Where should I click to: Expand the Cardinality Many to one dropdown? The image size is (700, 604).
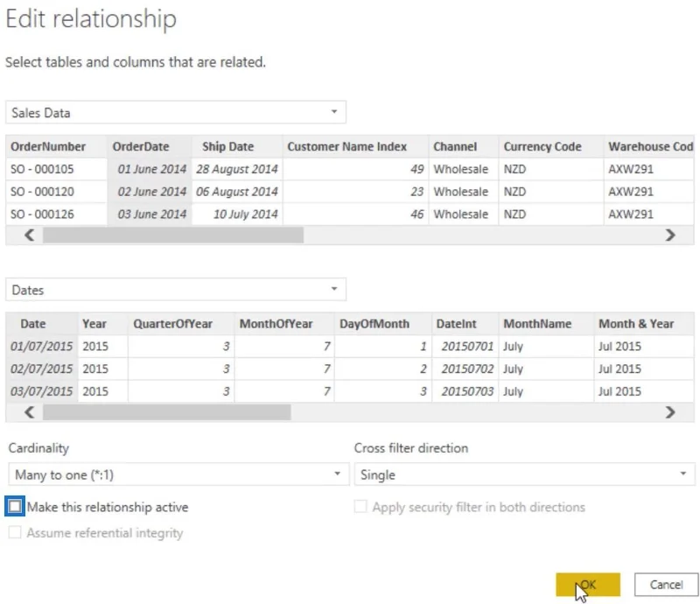(178, 474)
